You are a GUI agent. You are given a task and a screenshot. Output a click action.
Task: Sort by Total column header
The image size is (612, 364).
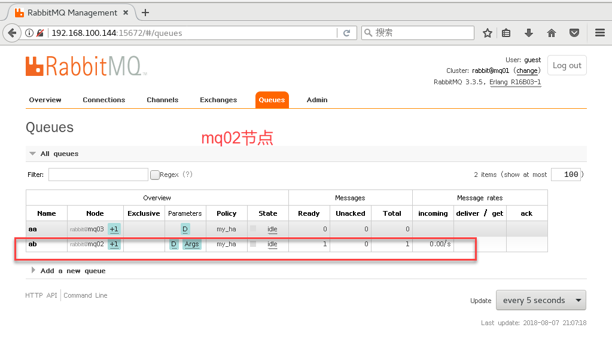pos(392,213)
